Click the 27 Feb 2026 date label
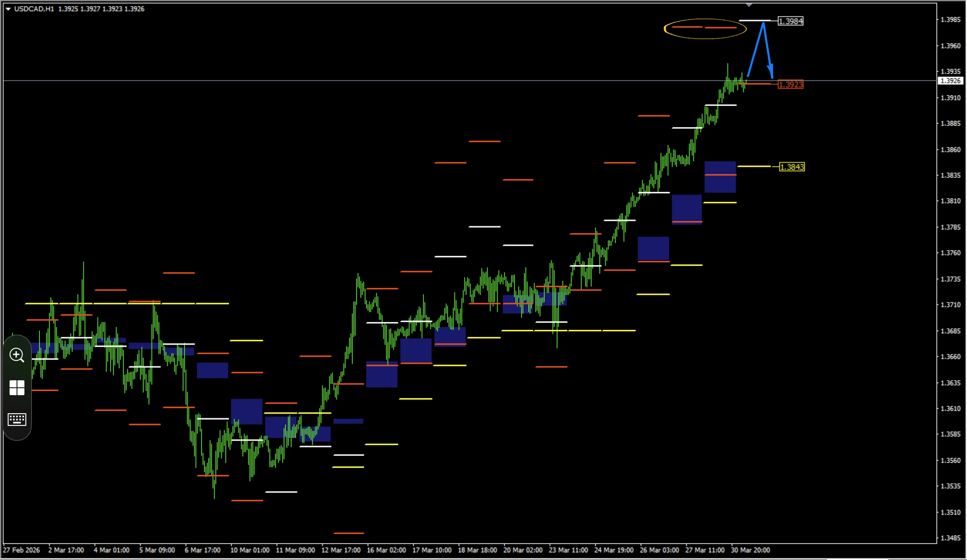This screenshot has width=967, height=560. tap(22, 550)
